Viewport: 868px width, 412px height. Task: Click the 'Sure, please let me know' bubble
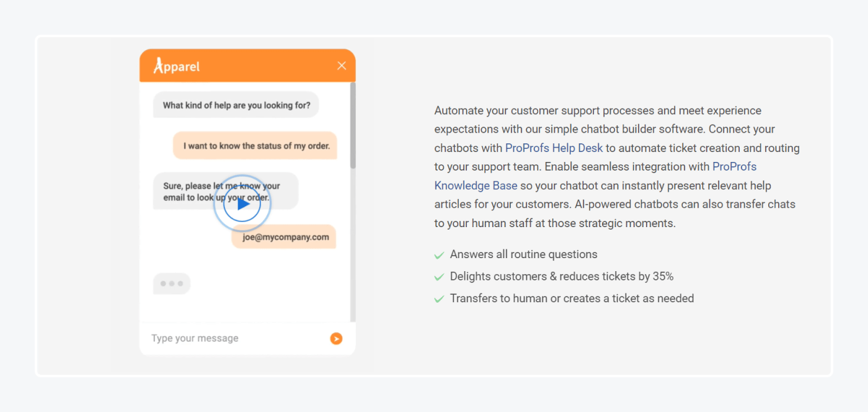(226, 191)
